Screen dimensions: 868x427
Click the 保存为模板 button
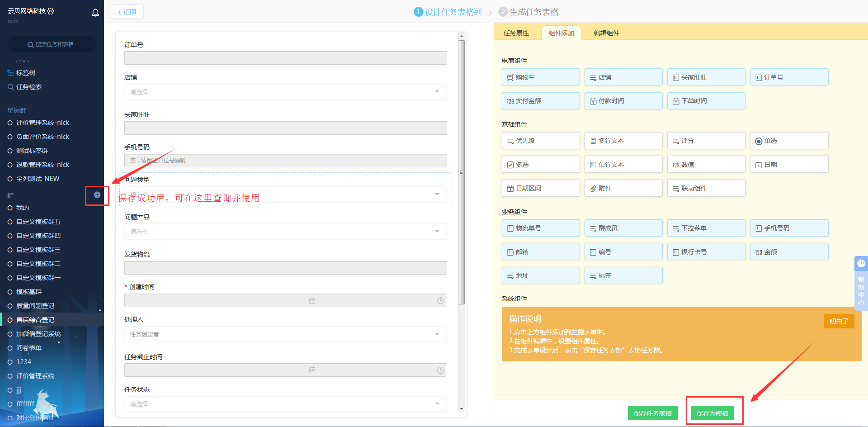click(712, 413)
